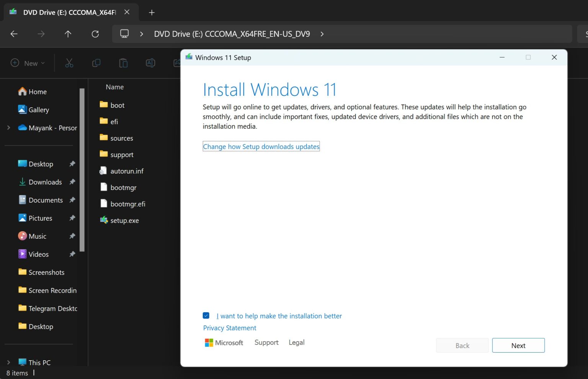Expand the Mayank Personal OneDrive section
Screen dimensions: 588x379
coord(8,128)
